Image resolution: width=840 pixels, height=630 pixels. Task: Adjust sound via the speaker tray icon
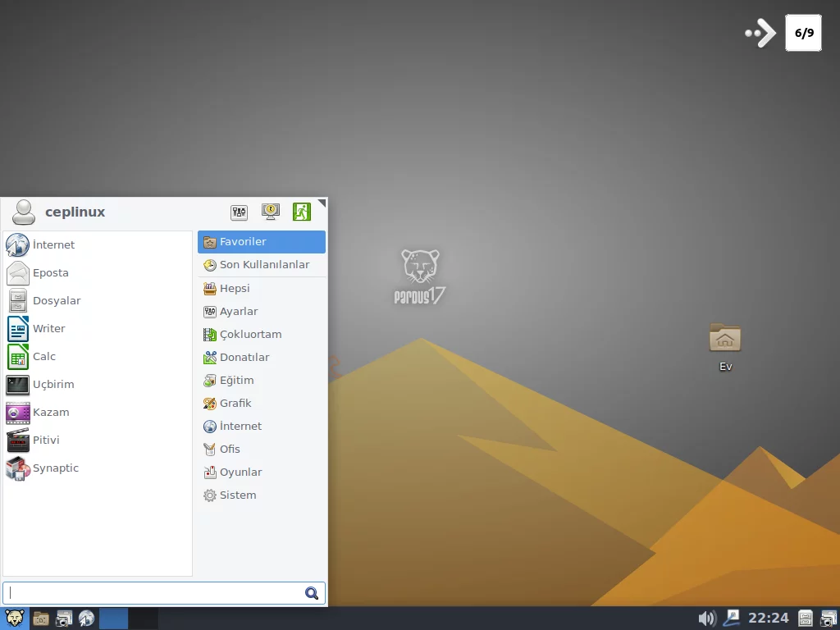[706, 618]
